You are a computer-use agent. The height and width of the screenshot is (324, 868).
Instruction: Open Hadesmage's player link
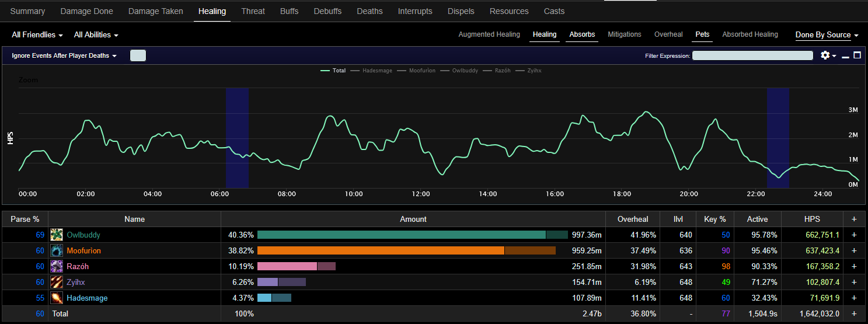[x=87, y=298]
